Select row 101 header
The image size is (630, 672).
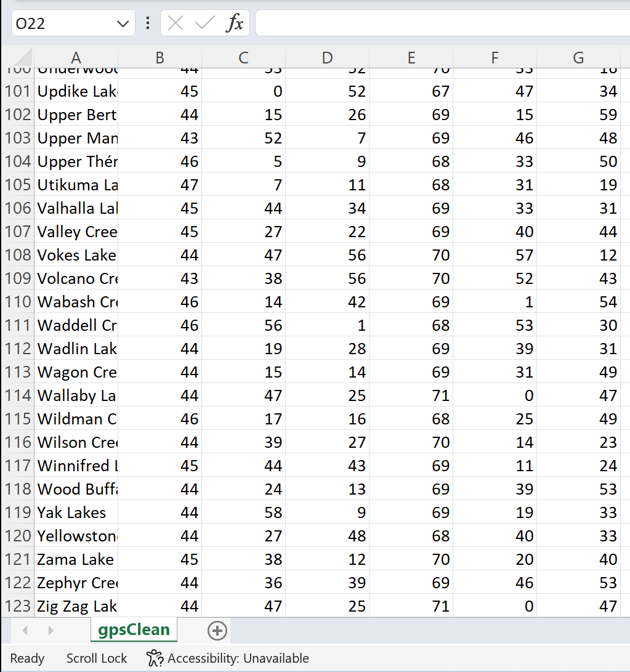click(18, 91)
